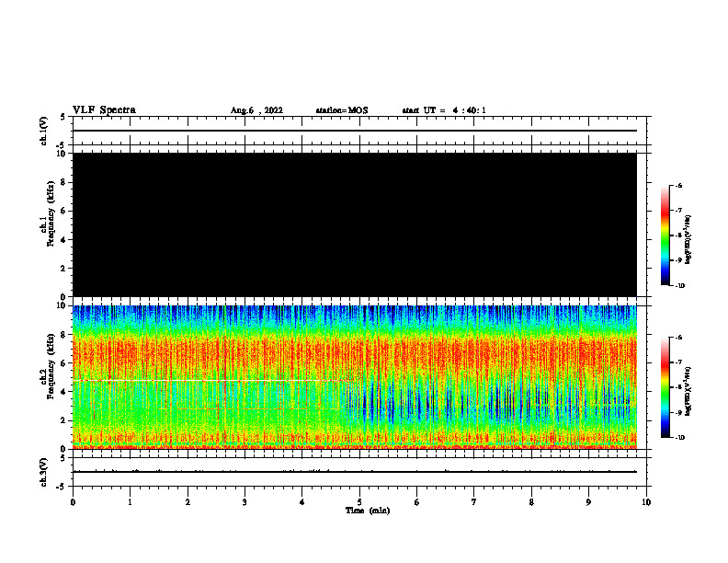Image resolution: width=728 pixels, height=563 pixels.
Task: Click the ch.2 "Frequency (kHz)" axis title
Action: pos(51,366)
